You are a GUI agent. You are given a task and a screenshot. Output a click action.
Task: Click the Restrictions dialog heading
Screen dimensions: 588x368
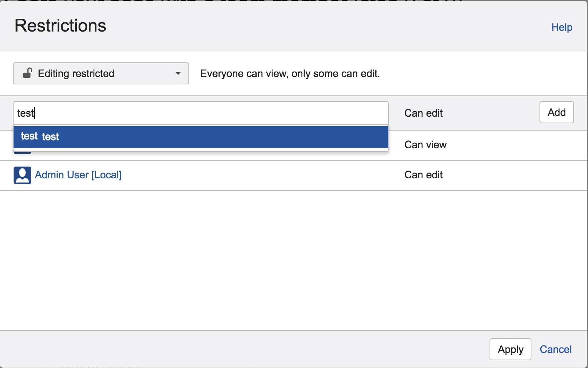[60, 26]
